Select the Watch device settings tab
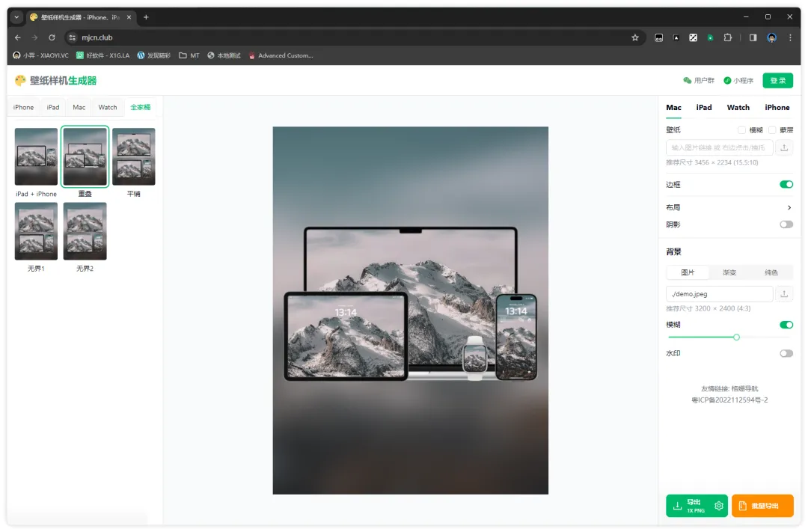 tap(738, 107)
